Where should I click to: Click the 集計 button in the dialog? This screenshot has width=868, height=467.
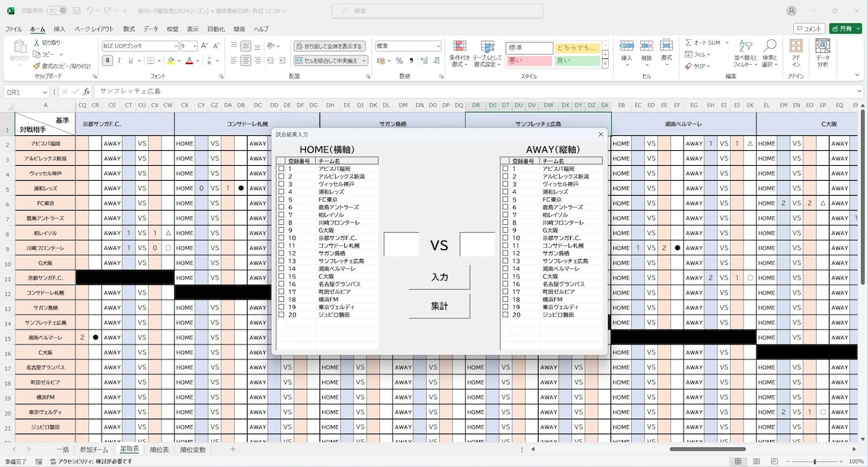pyautogui.click(x=440, y=306)
